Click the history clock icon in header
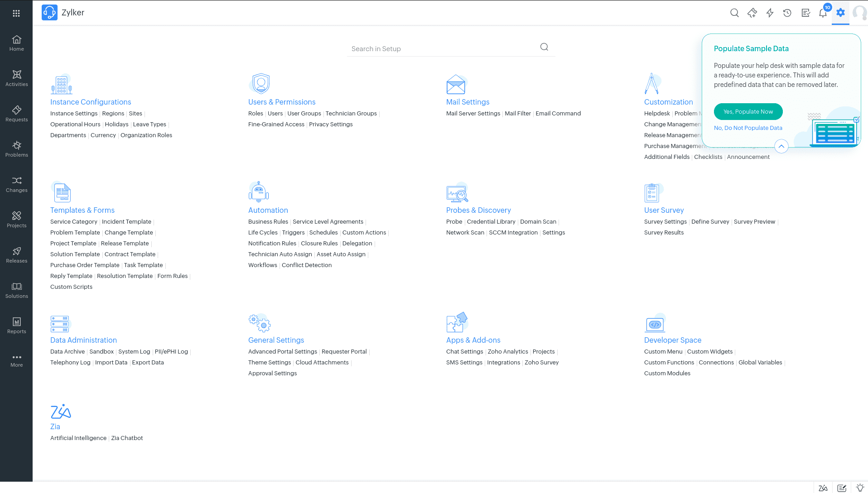 click(787, 13)
